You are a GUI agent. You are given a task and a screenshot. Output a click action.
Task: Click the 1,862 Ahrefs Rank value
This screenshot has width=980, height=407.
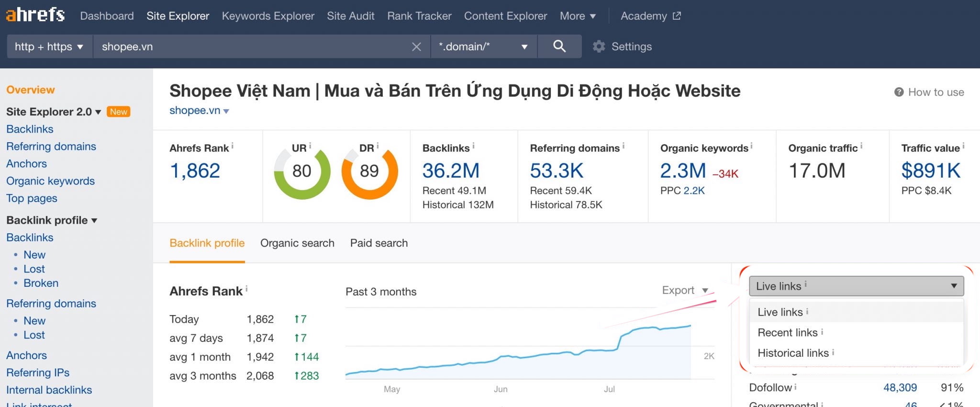click(x=195, y=170)
